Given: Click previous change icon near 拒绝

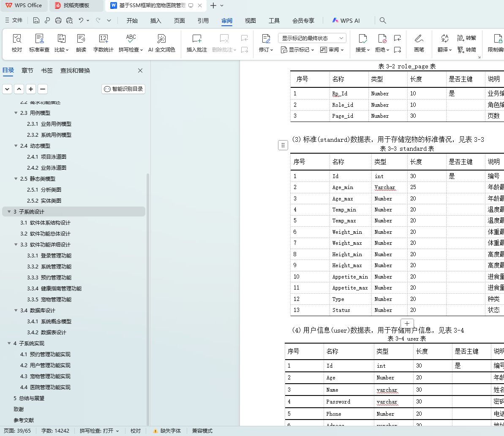Looking at the screenshot, I should pyautogui.click(x=397, y=38).
